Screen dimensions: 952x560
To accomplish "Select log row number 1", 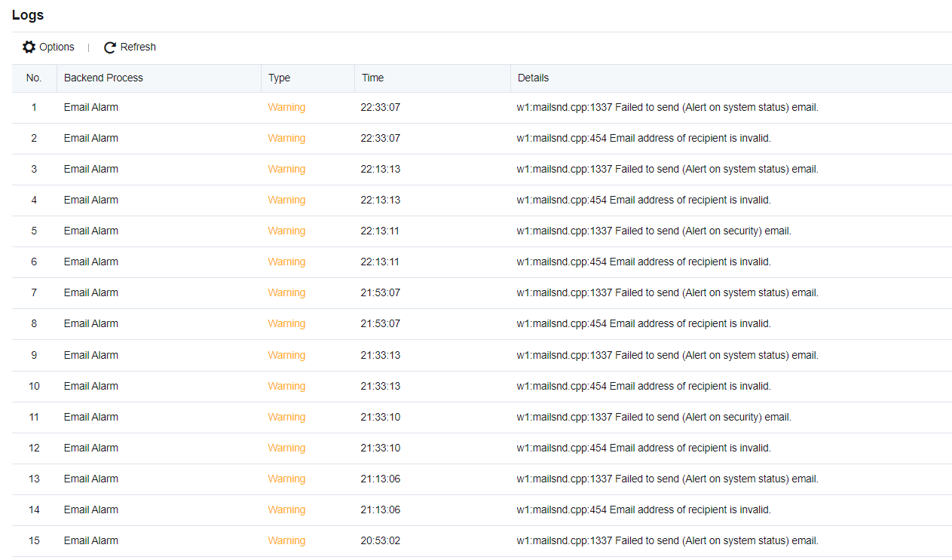I will point(34,108).
